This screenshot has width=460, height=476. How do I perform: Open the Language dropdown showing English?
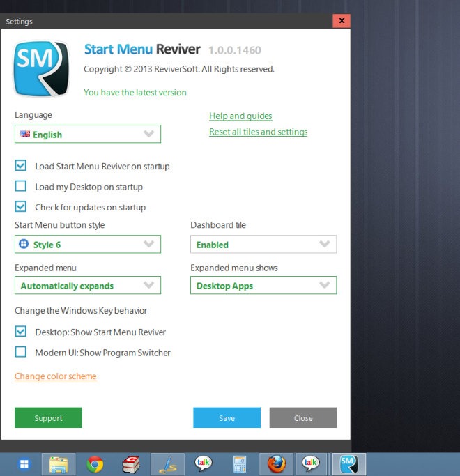(88, 134)
